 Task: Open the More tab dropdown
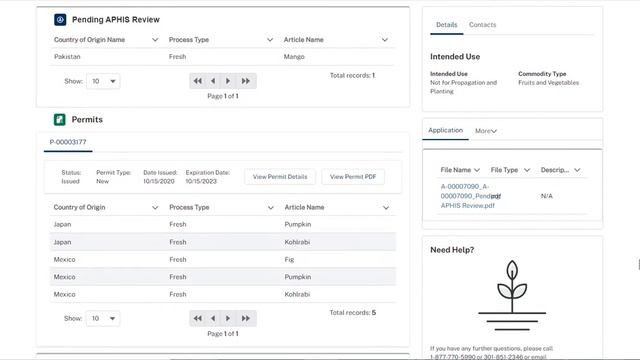coord(486,131)
